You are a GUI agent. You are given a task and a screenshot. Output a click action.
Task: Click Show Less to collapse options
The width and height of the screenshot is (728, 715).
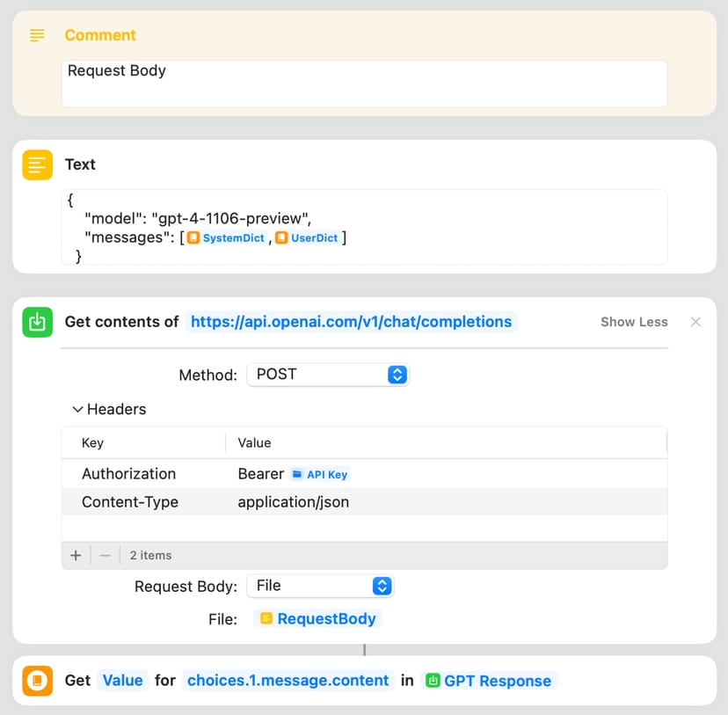tap(634, 322)
